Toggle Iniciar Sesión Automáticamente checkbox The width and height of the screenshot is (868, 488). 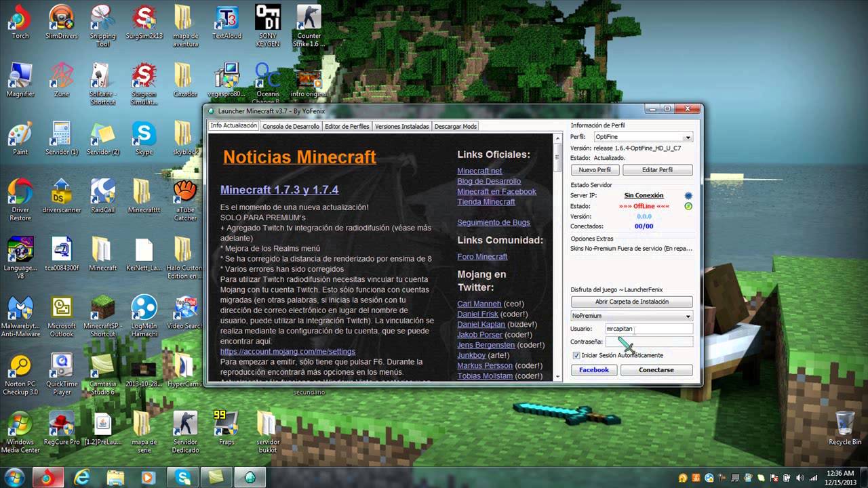pyautogui.click(x=576, y=355)
